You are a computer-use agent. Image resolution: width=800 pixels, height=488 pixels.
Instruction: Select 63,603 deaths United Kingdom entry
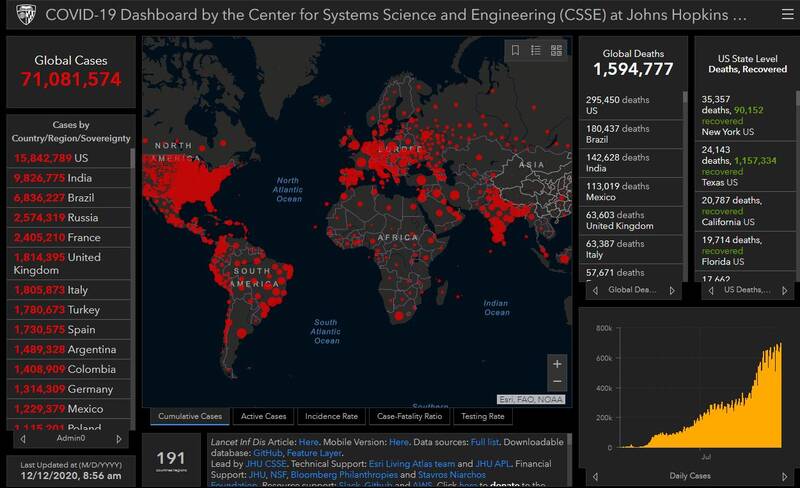point(631,221)
